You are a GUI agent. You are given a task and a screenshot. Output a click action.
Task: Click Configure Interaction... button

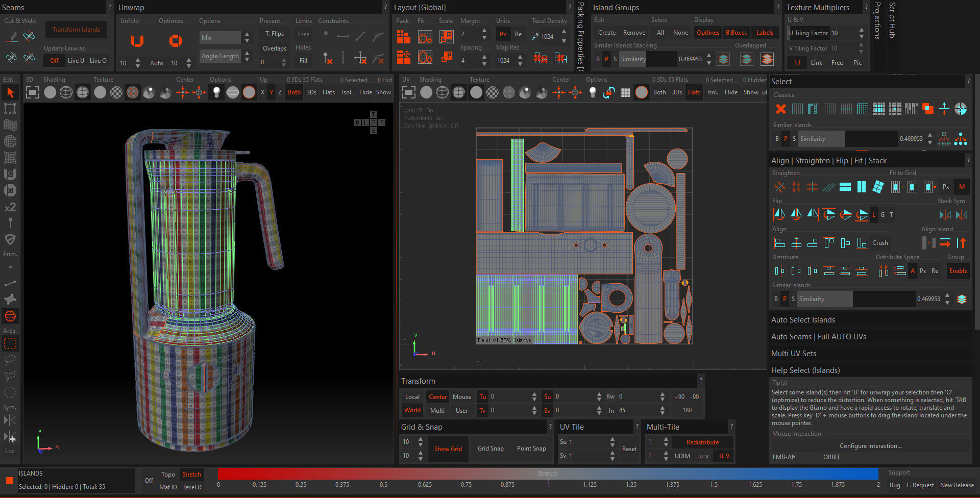point(870,446)
